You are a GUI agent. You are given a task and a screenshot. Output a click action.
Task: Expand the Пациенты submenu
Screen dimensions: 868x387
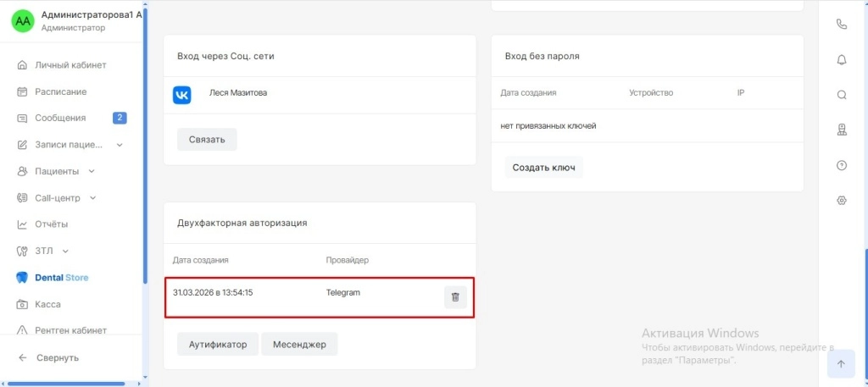pyautogui.click(x=92, y=171)
